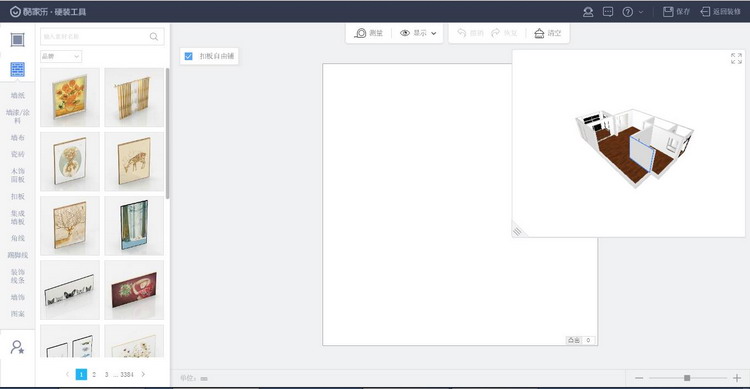The image size is (750, 389).
Task: Go to page 2 of materials
Action: point(94,374)
